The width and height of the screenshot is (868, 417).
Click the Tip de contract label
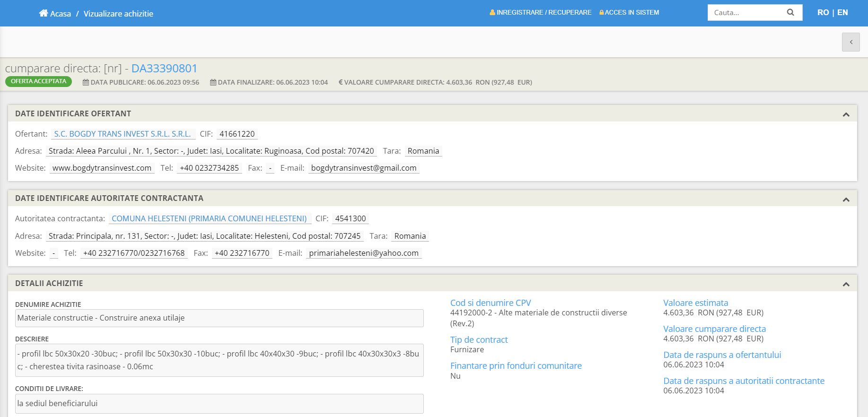(479, 339)
